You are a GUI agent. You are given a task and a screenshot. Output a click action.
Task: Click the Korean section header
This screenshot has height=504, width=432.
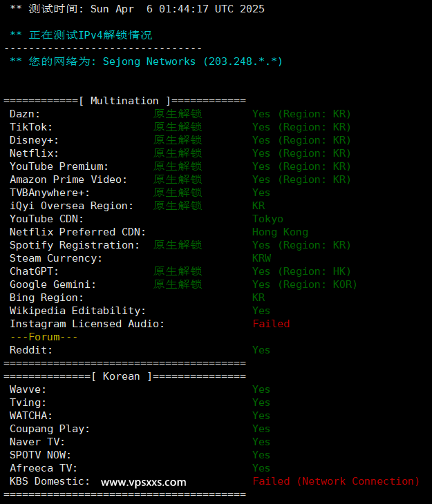tap(124, 376)
